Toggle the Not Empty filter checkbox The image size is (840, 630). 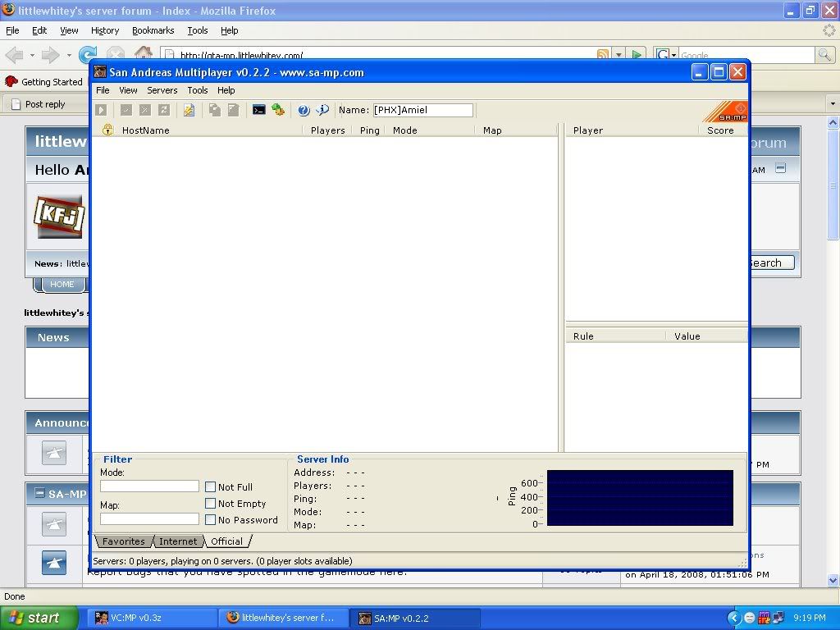pyautogui.click(x=211, y=504)
